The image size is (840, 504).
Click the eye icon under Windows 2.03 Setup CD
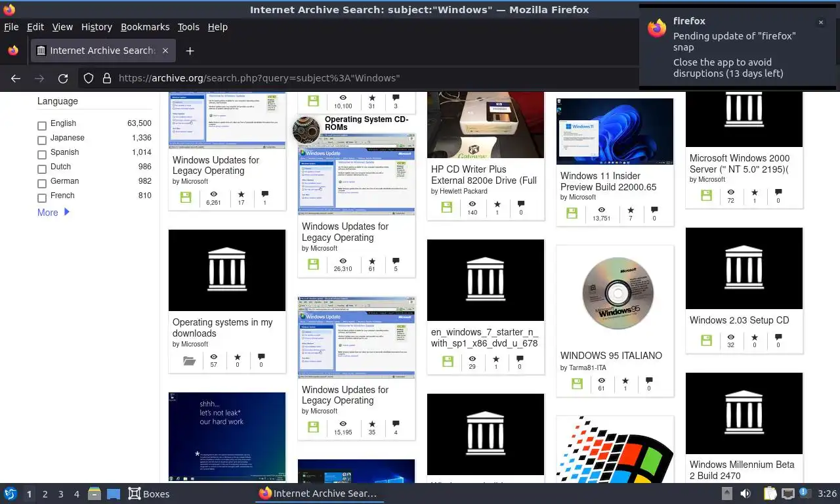731,337
